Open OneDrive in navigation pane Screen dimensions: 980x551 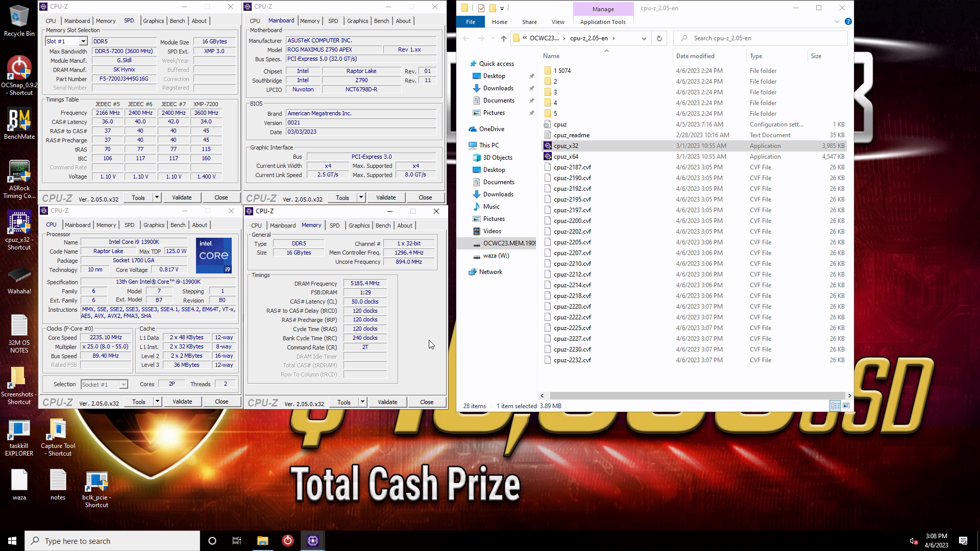pyautogui.click(x=492, y=129)
